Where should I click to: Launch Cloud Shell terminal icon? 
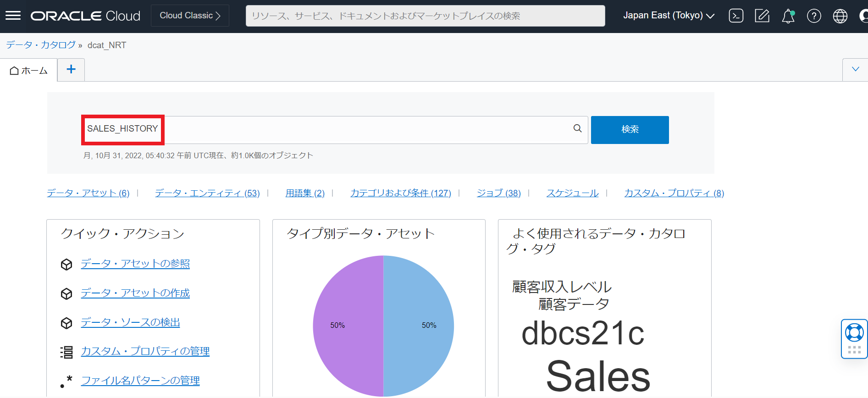click(736, 16)
